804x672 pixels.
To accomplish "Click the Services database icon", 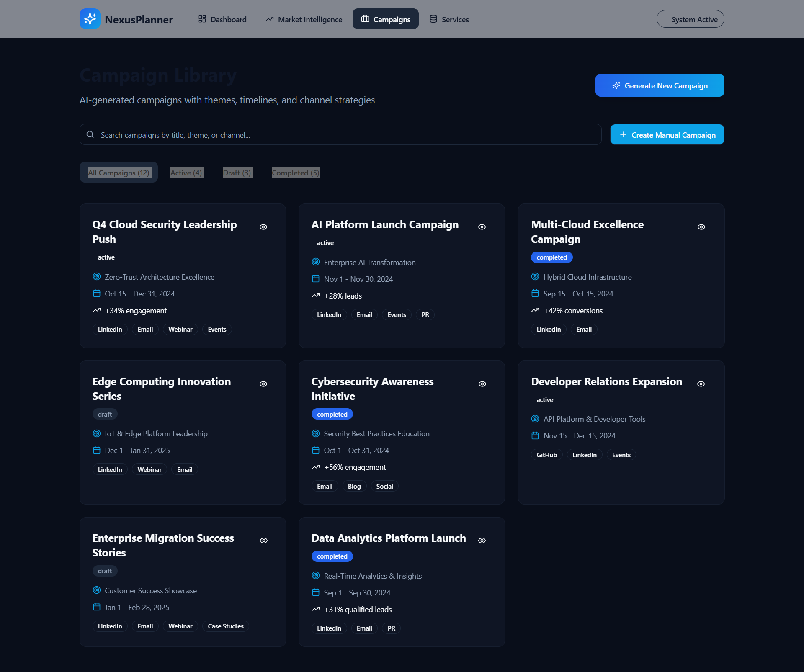I will [433, 19].
